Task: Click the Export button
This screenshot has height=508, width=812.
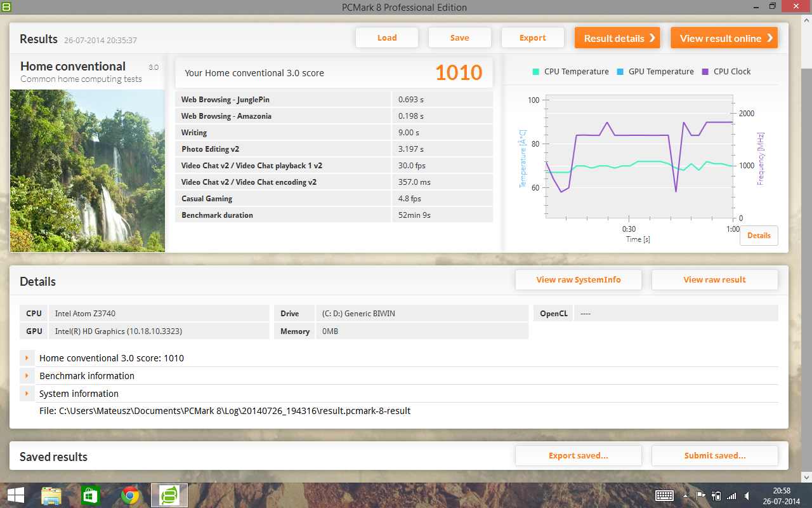Action: click(533, 37)
